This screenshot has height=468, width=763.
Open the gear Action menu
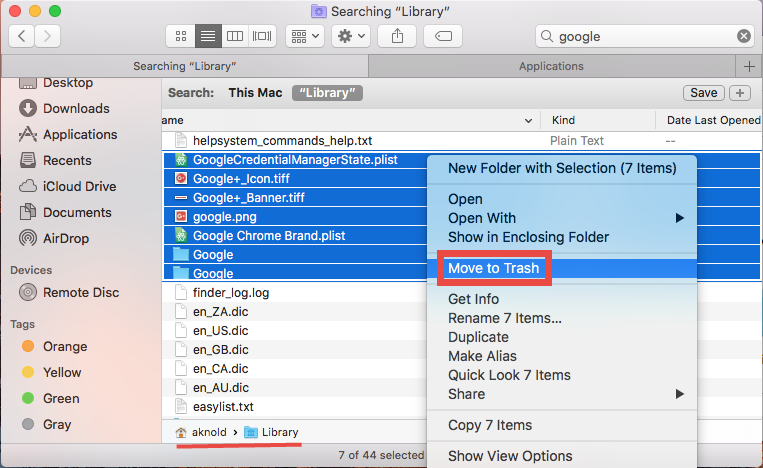pos(351,36)
